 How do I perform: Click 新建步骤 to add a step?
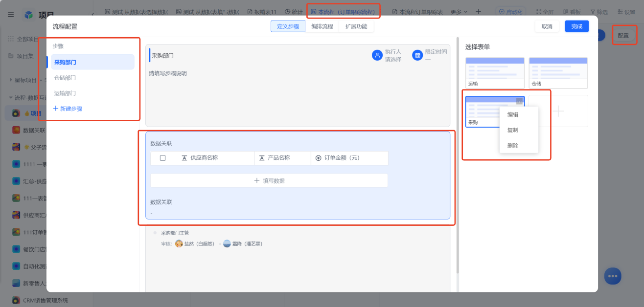click(x=68, y=109)
